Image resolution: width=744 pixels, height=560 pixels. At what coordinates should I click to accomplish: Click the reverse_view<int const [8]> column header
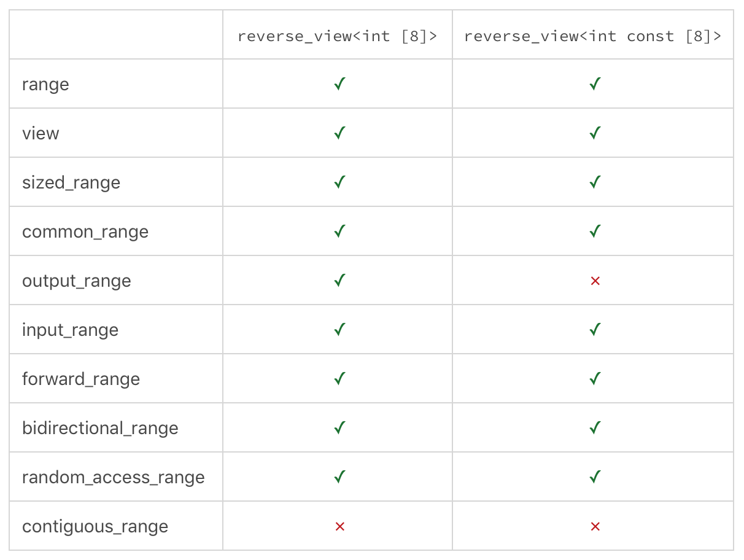coord(592,36)
